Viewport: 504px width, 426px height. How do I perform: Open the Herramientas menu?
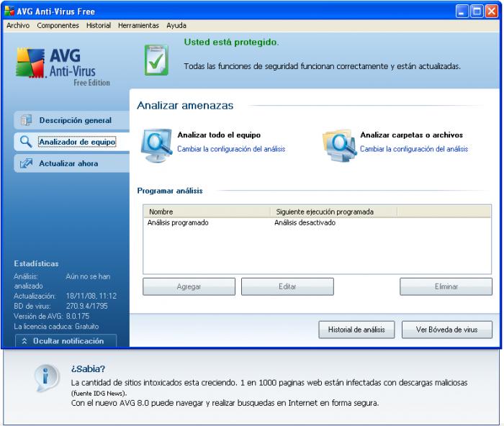(x=138, y=25)
